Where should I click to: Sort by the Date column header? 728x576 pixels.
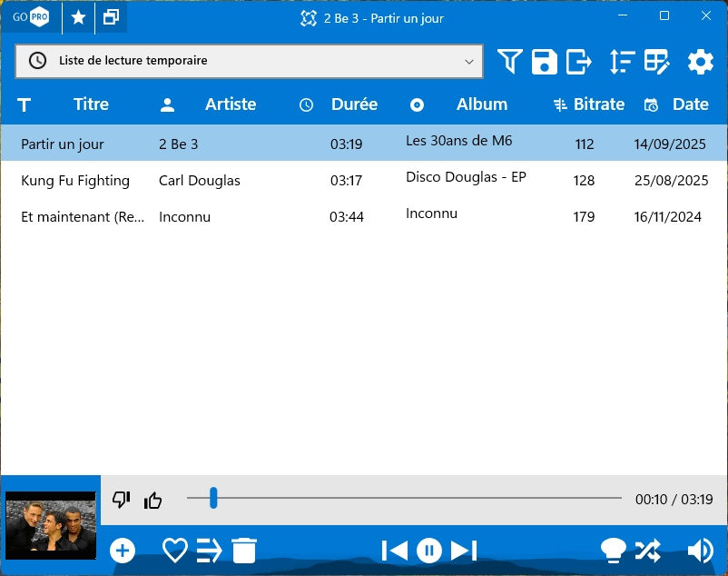point(691,104)
